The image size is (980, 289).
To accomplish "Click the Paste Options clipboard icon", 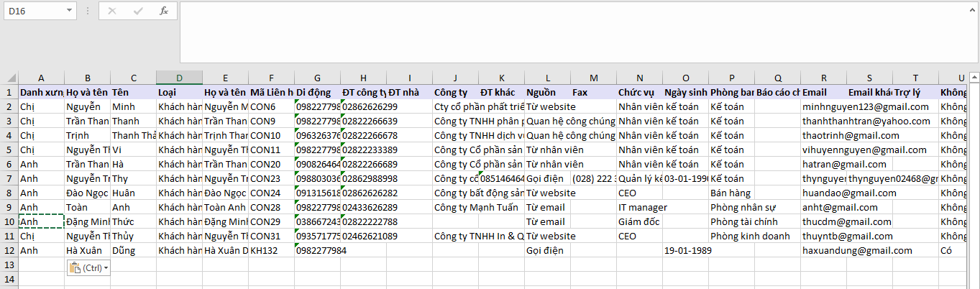I will pos(75,267).
